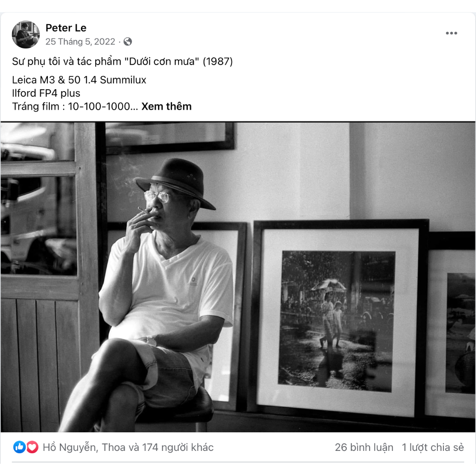Click the Peter Le author name
The height and width of the screenshot is (476, 476).
66,28
